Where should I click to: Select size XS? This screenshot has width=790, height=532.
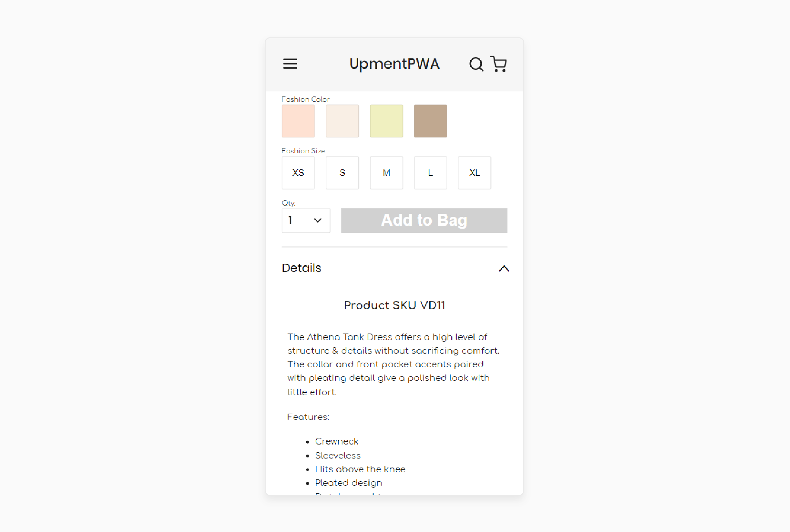(x=298, y=173)
